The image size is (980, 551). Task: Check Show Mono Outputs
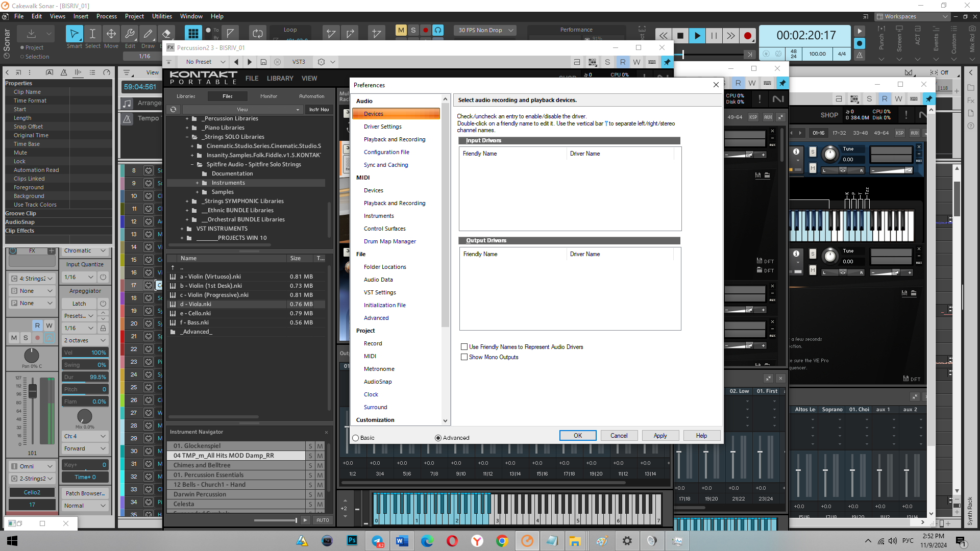tap(464, 357)
